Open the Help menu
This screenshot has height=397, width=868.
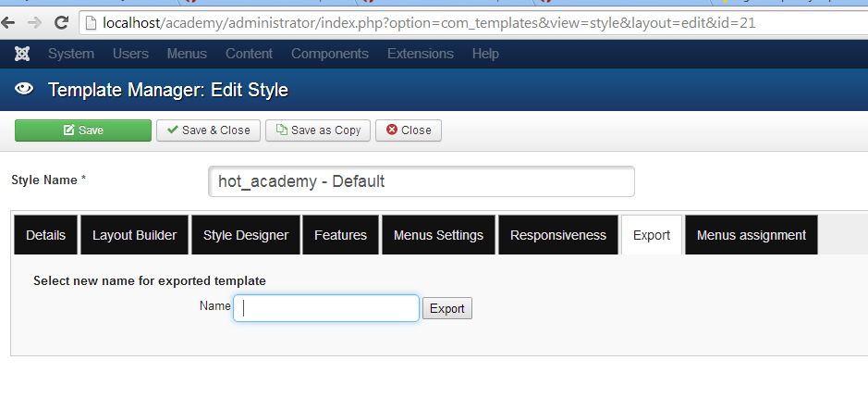(485, 54)
